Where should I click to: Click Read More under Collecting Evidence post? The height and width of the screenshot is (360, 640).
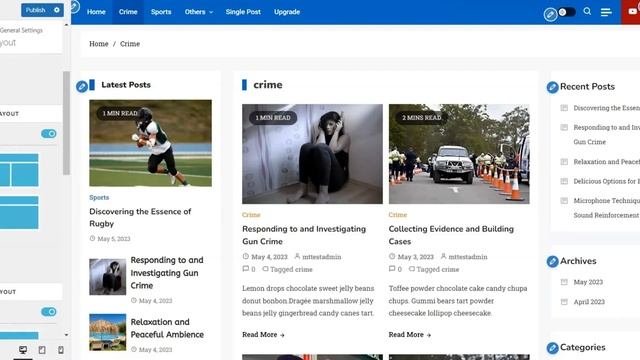(x=409, y=334)
